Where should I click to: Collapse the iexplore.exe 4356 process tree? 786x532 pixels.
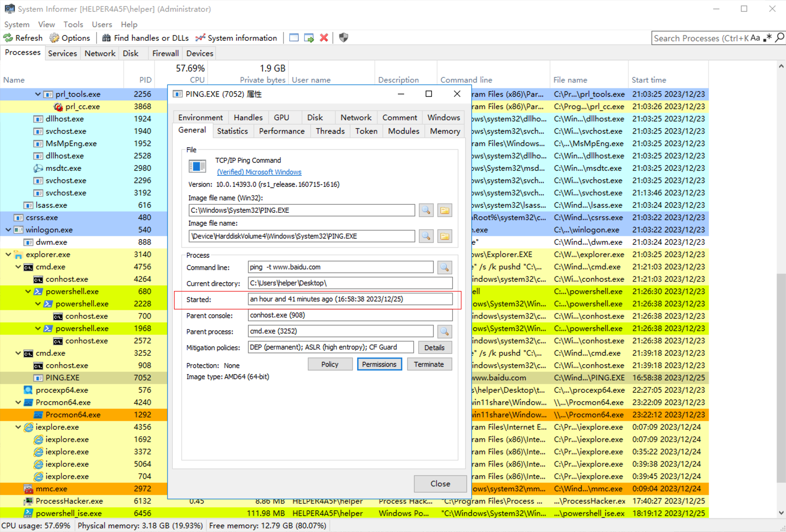[x=18, y=427]
